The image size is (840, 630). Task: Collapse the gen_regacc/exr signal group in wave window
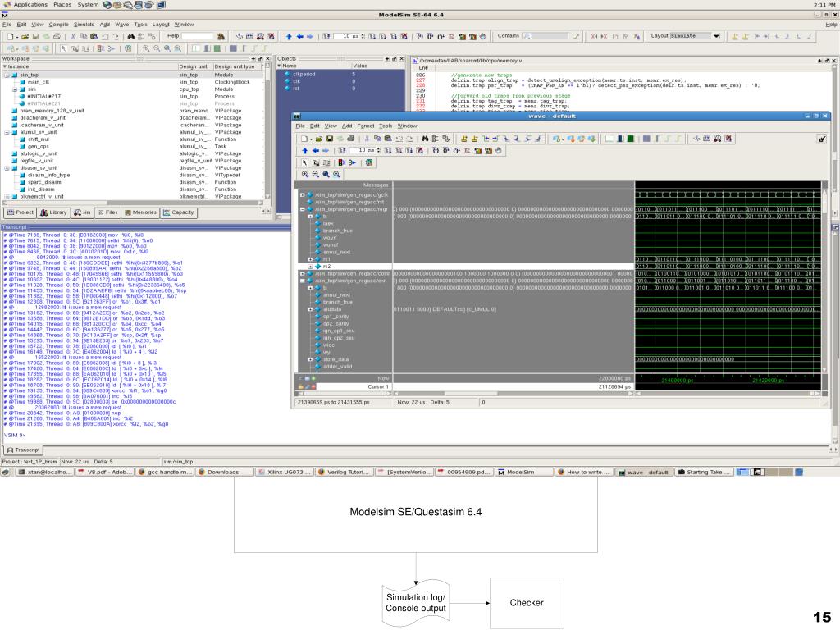click(x=303, y=281)
